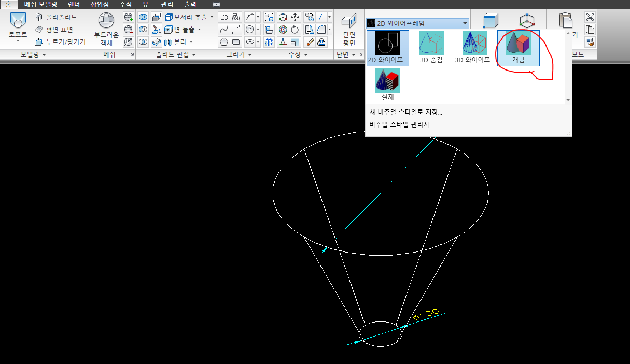Click the Smooth Object (부드러운 객체) icon
The width and height of the screenshot is (630, 364).
[106, 21]
